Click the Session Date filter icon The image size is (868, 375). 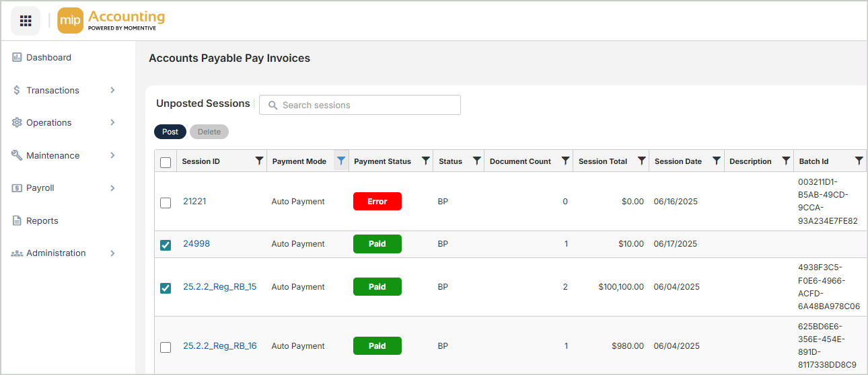pyautogui.click(x=716, y=161)
